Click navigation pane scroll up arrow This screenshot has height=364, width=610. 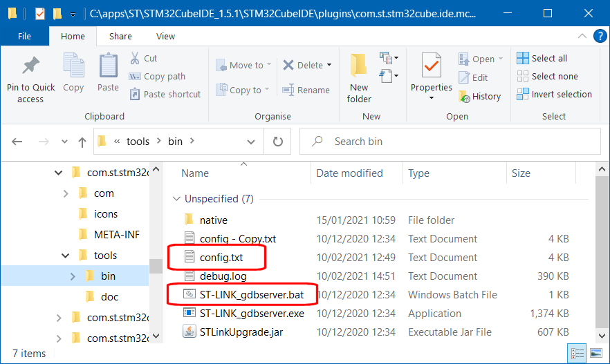[x=156, y=169]
